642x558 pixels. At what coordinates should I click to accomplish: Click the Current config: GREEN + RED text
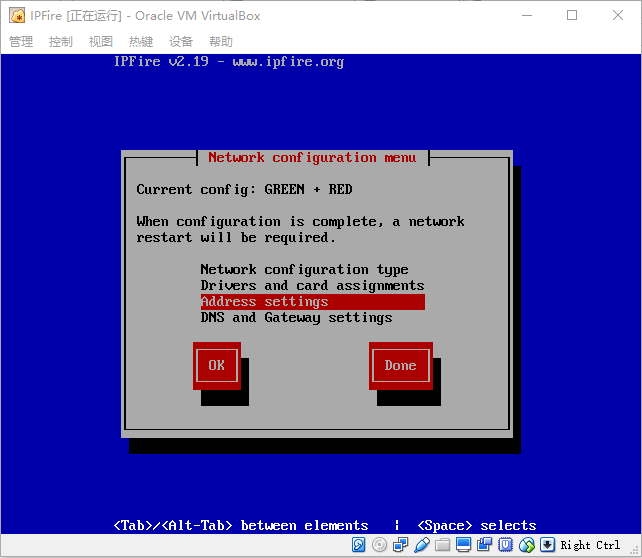click(244, 190)
